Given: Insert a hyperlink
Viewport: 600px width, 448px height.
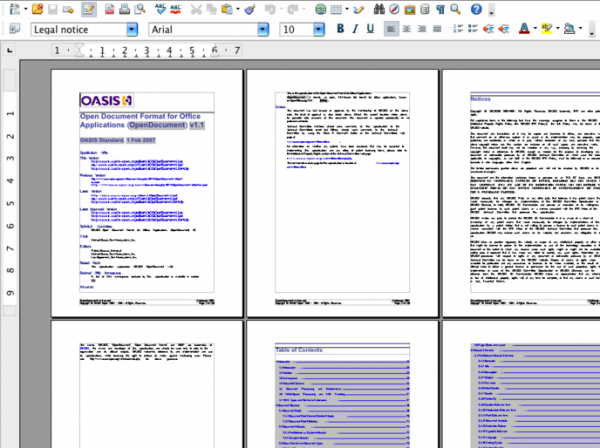Looking at the screenshot, I should 320,9.
